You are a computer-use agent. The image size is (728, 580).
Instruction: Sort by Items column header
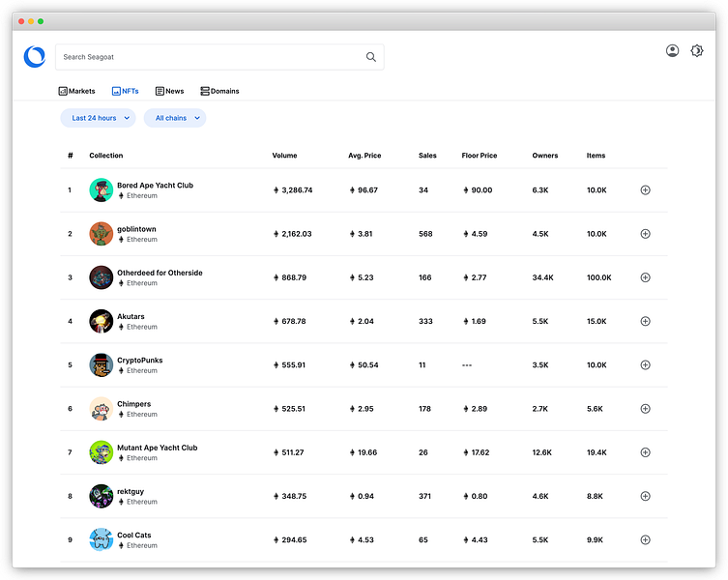pos(596,156)
